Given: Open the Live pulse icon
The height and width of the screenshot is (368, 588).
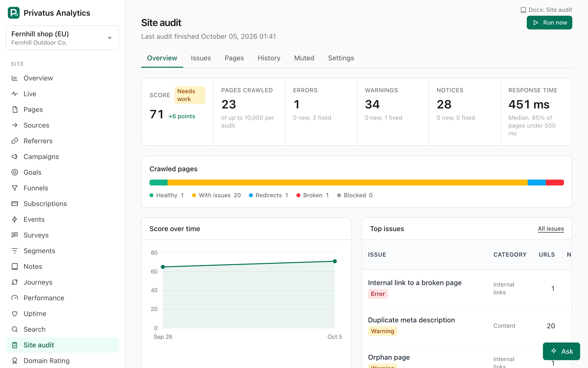Looking at the screenshot, I should pos(15,94).
